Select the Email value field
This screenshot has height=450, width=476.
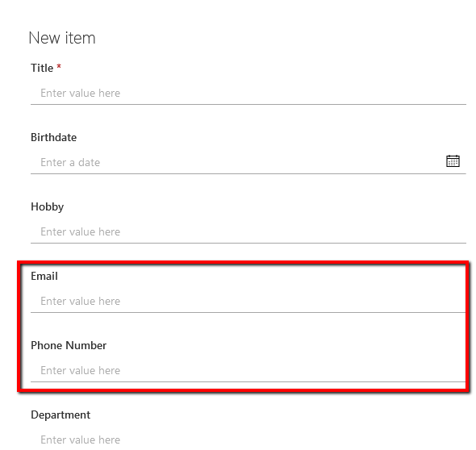click(x=248, y=302)
